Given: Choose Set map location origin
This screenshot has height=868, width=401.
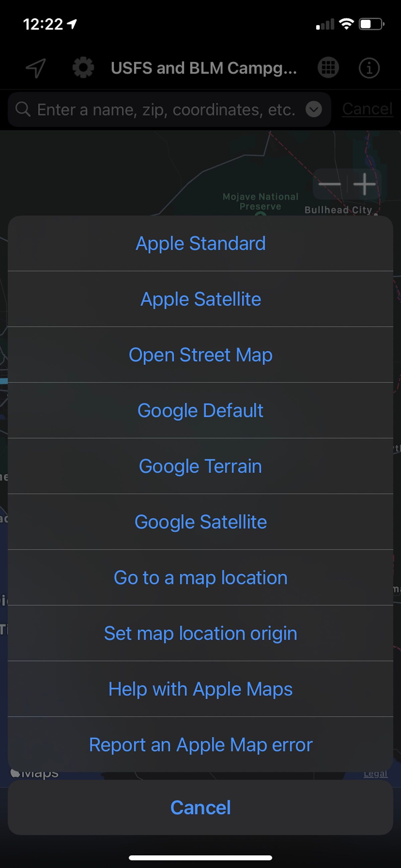Looking at the screenshot, I should (200, 633).
